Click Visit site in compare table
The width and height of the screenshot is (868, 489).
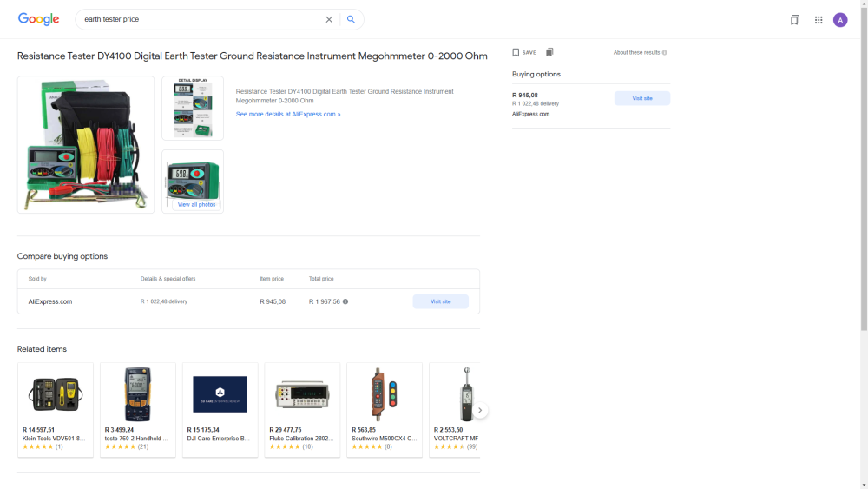441,301
